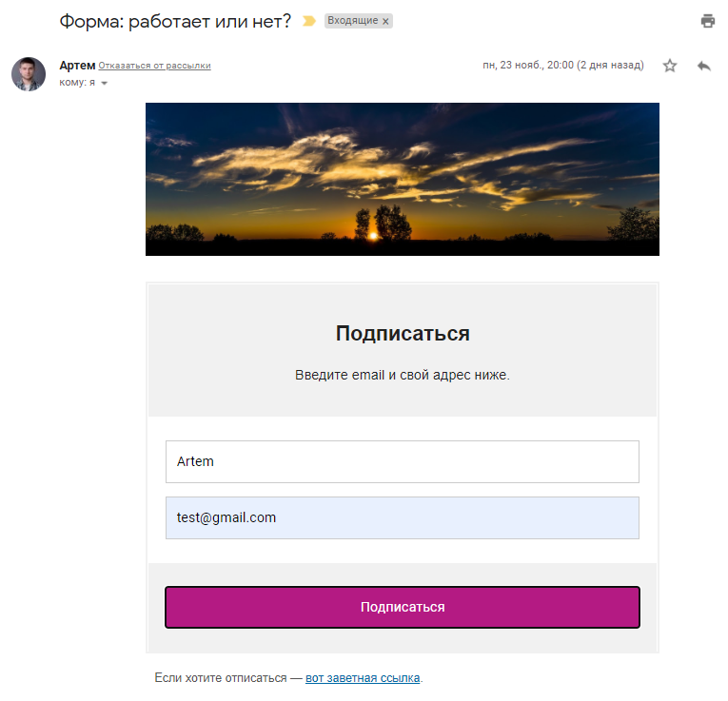Star this message from Артем
Screen dimensions: 728x701
(670, 66)
